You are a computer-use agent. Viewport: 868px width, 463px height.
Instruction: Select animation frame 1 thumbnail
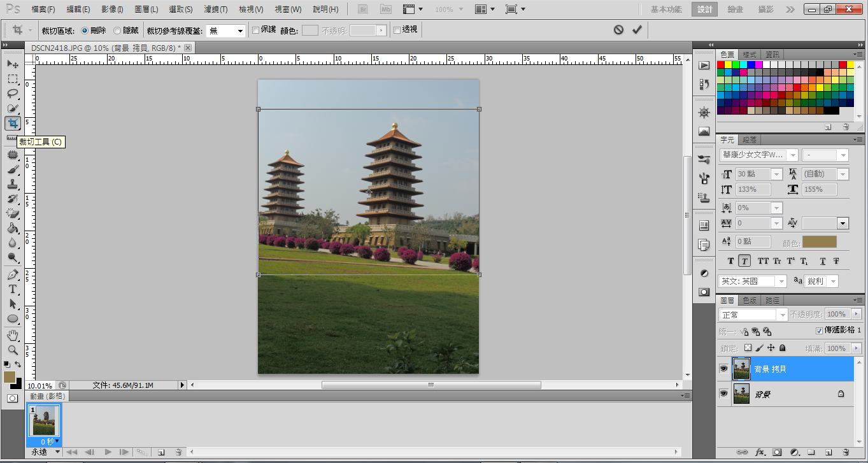pos(44,420)
